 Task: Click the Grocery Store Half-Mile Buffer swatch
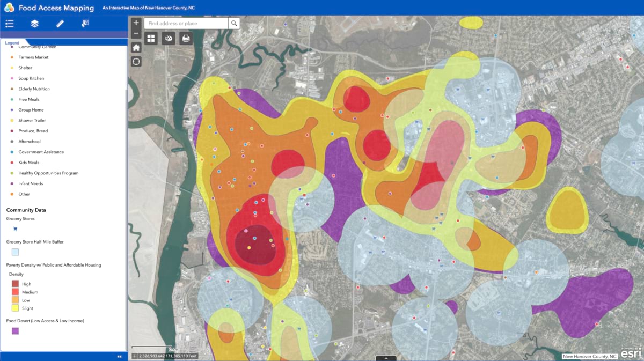coord(15,252)
